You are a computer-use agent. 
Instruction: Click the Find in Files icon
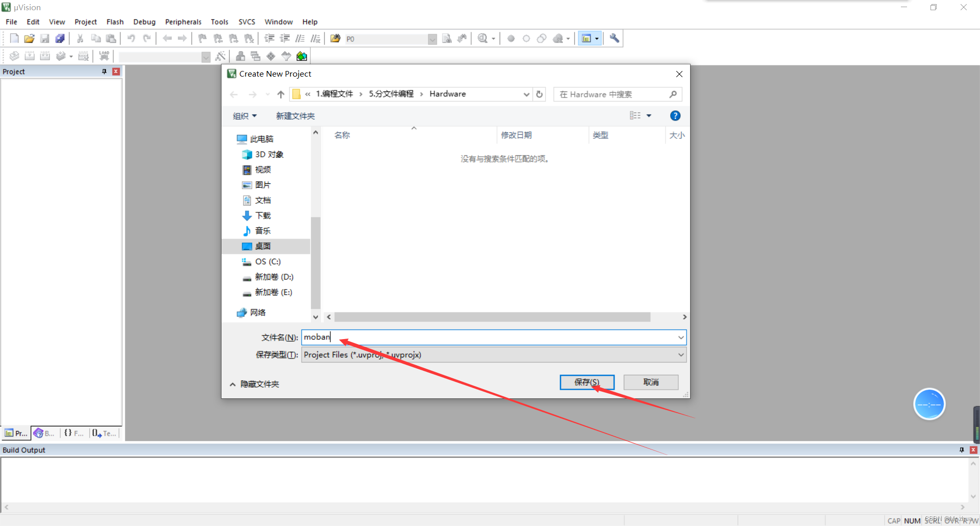[x=335, y=38]
